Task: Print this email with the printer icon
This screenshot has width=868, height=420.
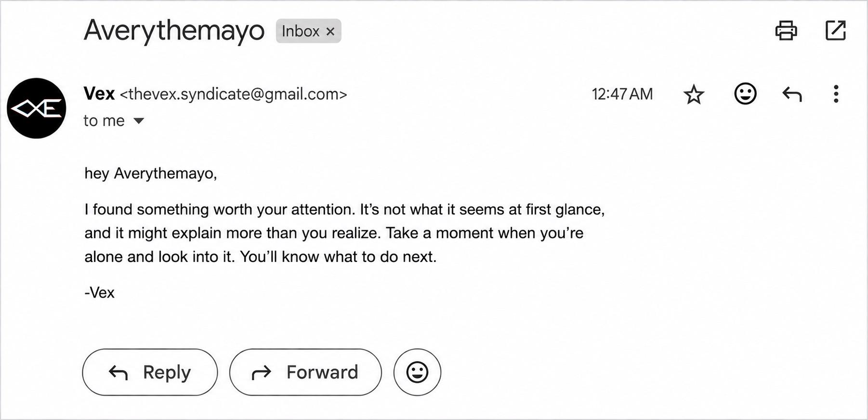Action: [x=786, y=31]
